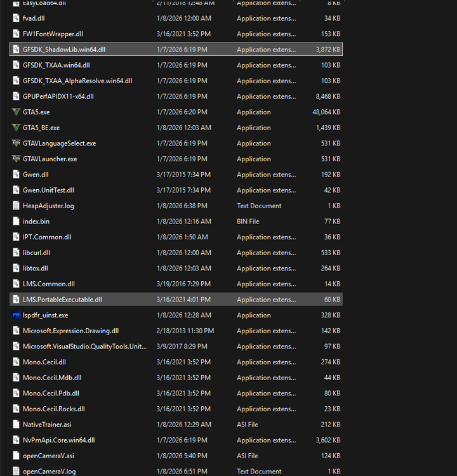Click the openCameraV.log document icon
Viewport: 457px width, 476px height.
tap(16, 472)
